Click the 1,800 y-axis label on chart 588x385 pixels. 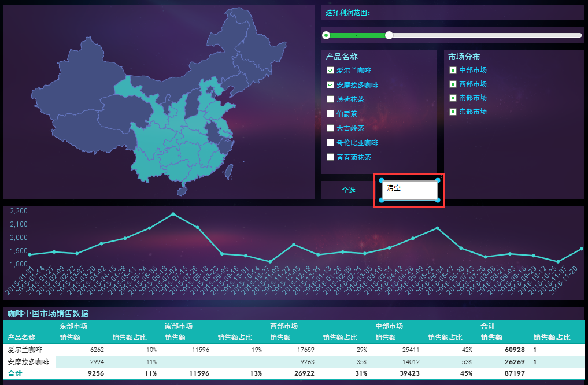[19, 264]
